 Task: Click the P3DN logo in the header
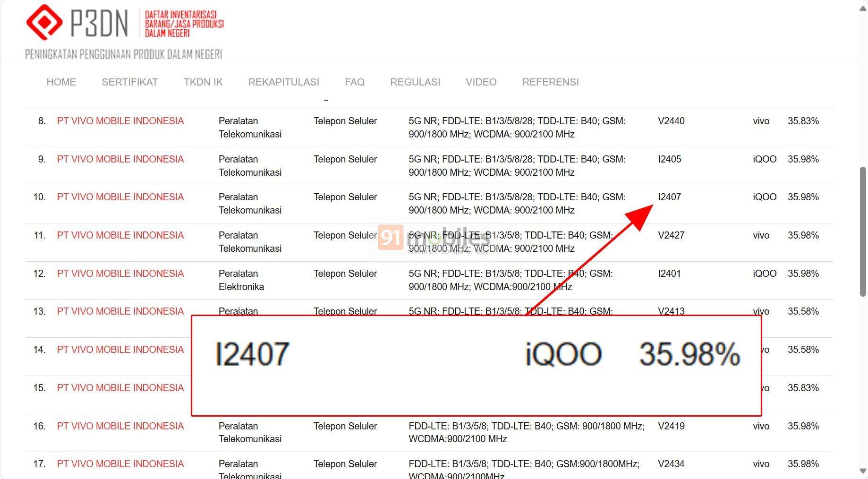click(125, 31)
